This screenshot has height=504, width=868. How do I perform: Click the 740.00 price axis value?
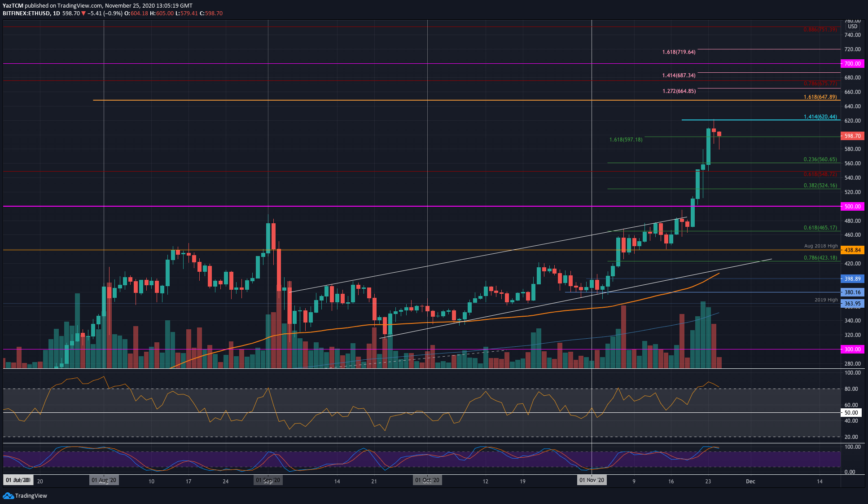pos(852,35)
